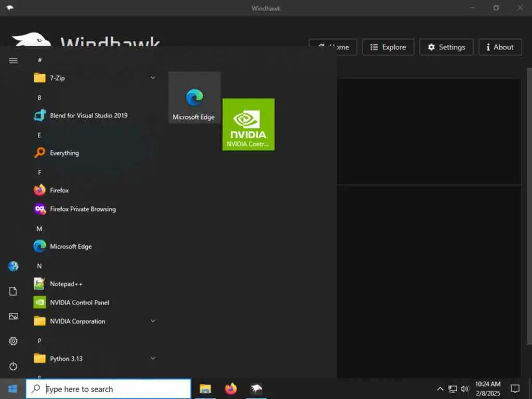Click the taskbar clock and date

tap(488, 389)
